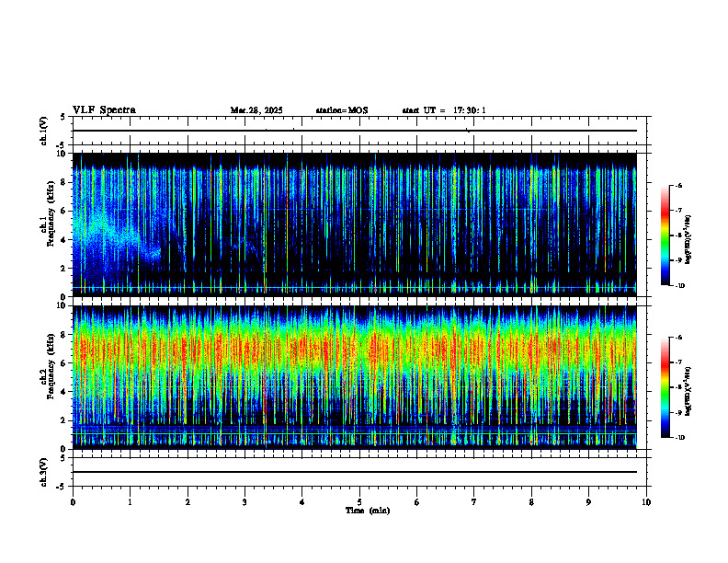Click the "-8" tick on ch.2 color bar
Image resolution: width=728 pixels, height=563 pixels.
point(678,387)
